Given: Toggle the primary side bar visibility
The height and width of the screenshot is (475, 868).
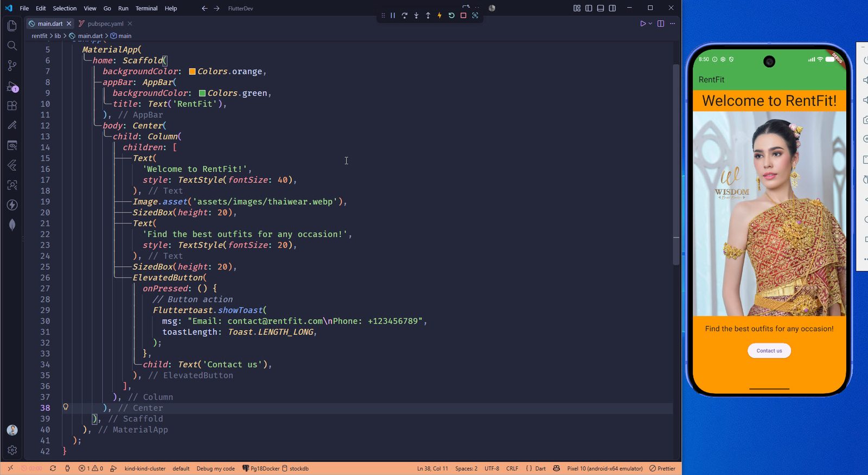Looking at the screenshot, I should tap(589, 8).
